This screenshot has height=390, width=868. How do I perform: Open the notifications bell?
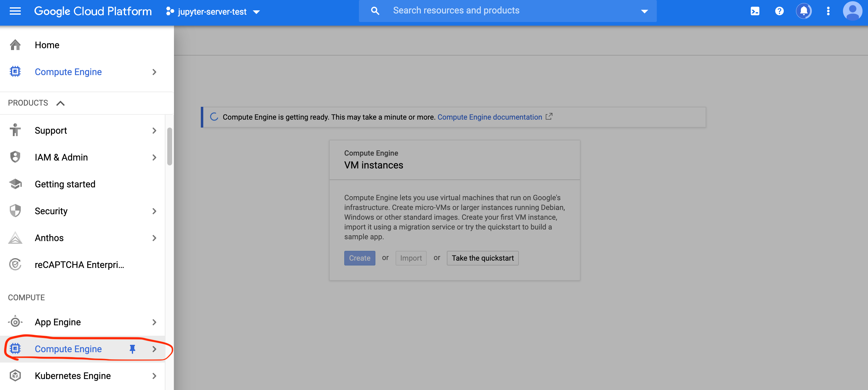[x=804, y=12]
